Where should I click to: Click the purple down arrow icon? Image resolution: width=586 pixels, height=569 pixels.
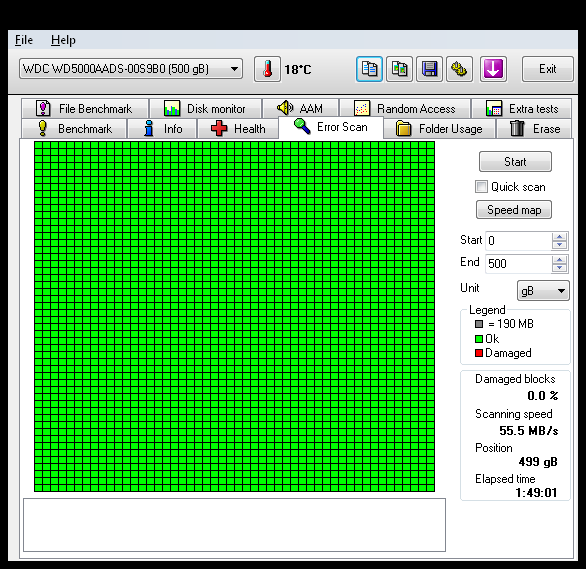(493, 69)
